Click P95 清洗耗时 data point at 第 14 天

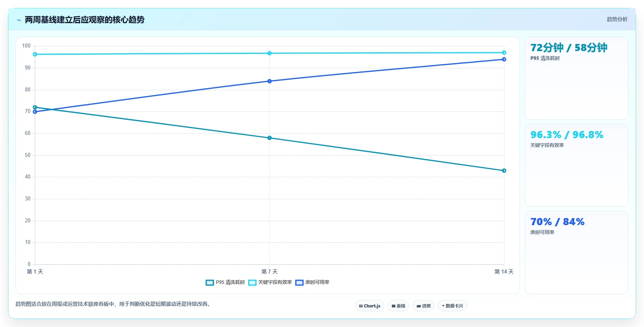point(504,170)
